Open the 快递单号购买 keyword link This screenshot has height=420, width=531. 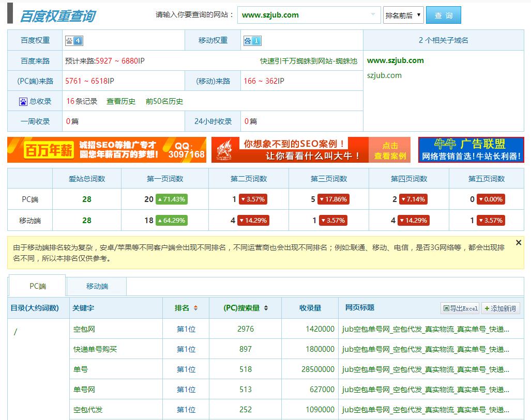click(95, 349)
